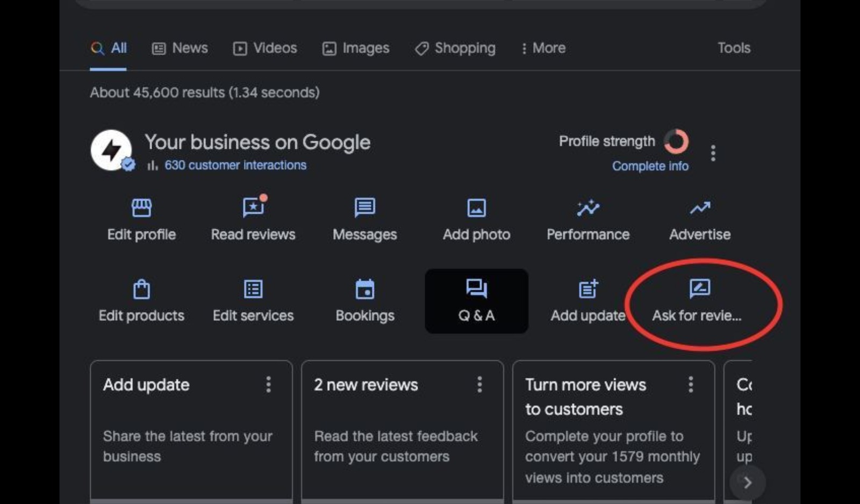Open the Add update suggestion card

[191, 431]
